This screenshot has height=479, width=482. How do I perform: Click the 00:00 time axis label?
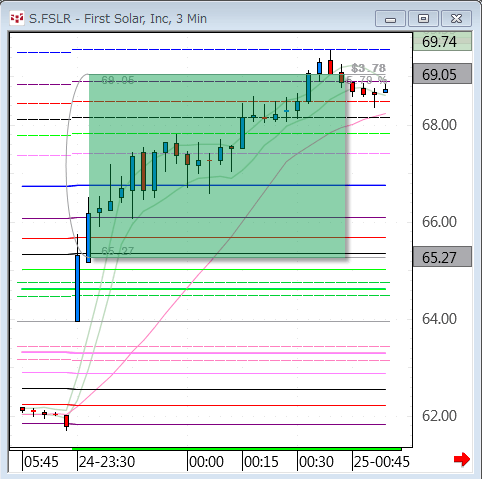(206, 462)
